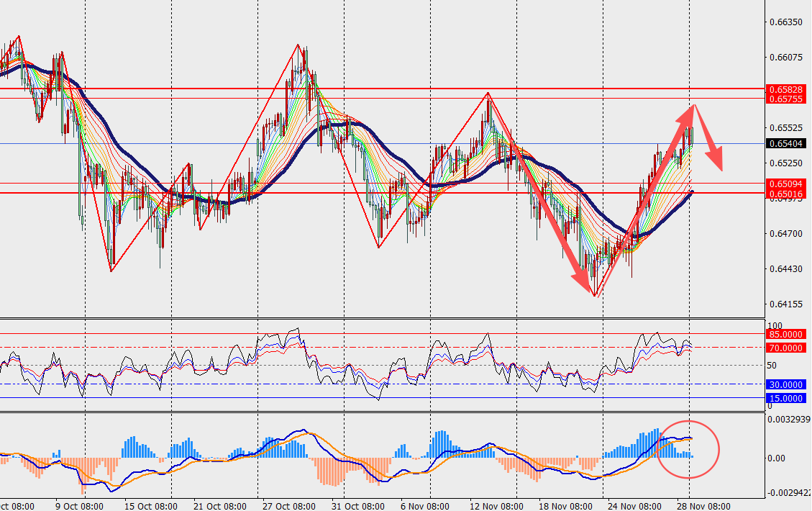Select the red 0.65755 price level tag
Screen dimensions: 812x511
click(785, 99)
